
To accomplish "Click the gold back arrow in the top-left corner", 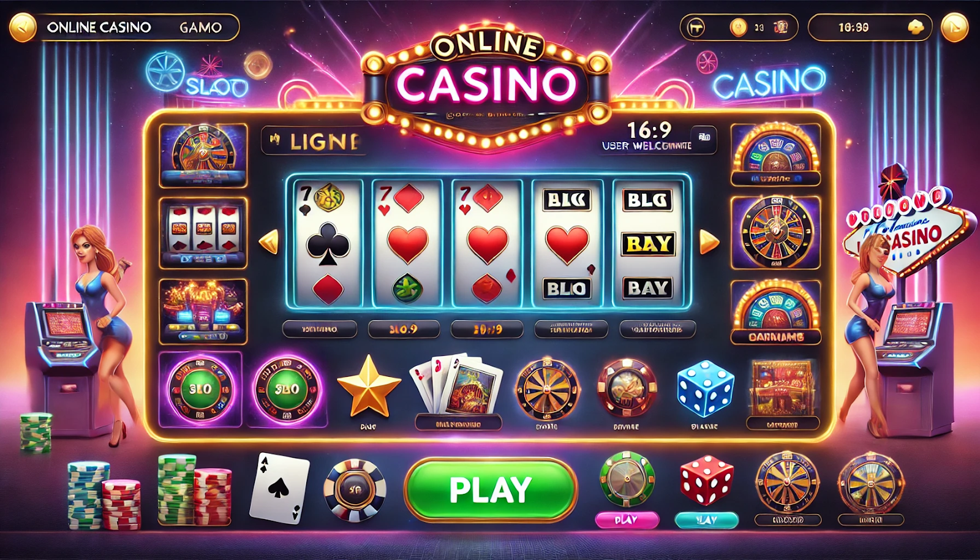I will click(x=23, y=28).
